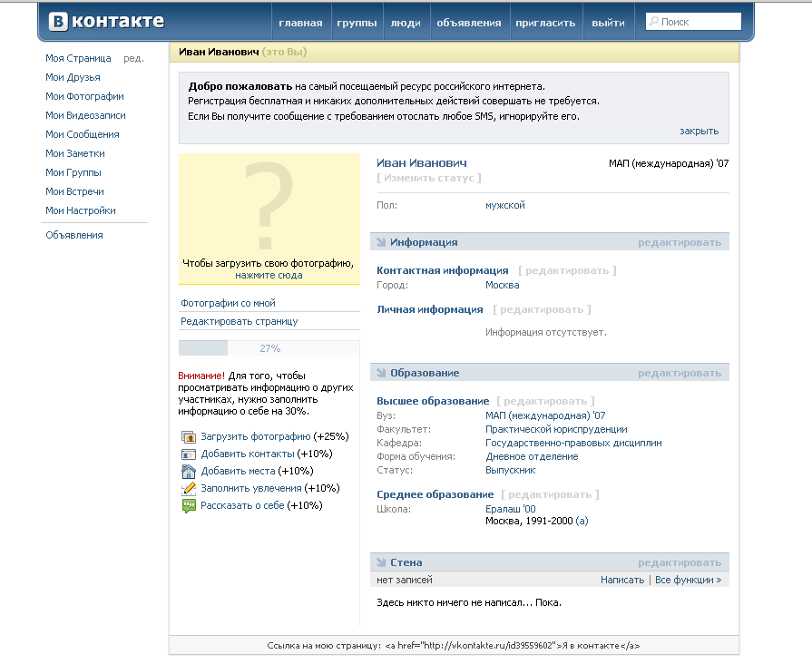The image size is (812, 664).
Task: Open the группы menu item
Action: coord(357,23)
